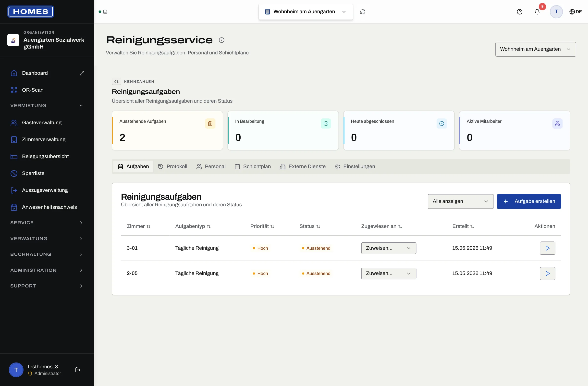Log out using the sidebar exit icon

(x=78, y=370)
